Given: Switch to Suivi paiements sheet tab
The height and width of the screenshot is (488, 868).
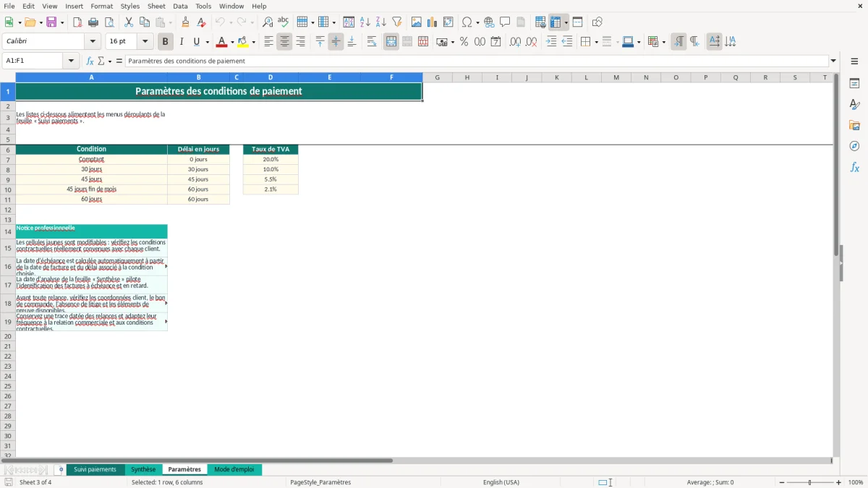Looking at the screenshot, I should pos(95,469).
